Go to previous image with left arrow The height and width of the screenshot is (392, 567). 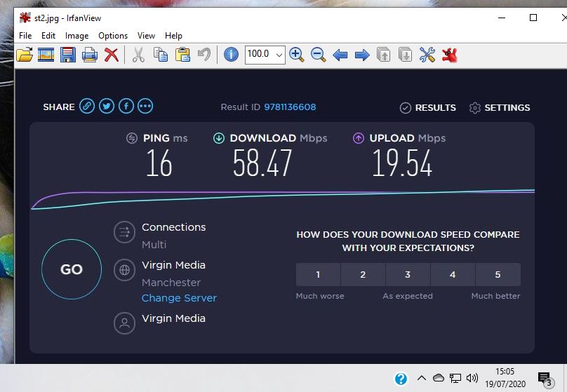[340, 55]
